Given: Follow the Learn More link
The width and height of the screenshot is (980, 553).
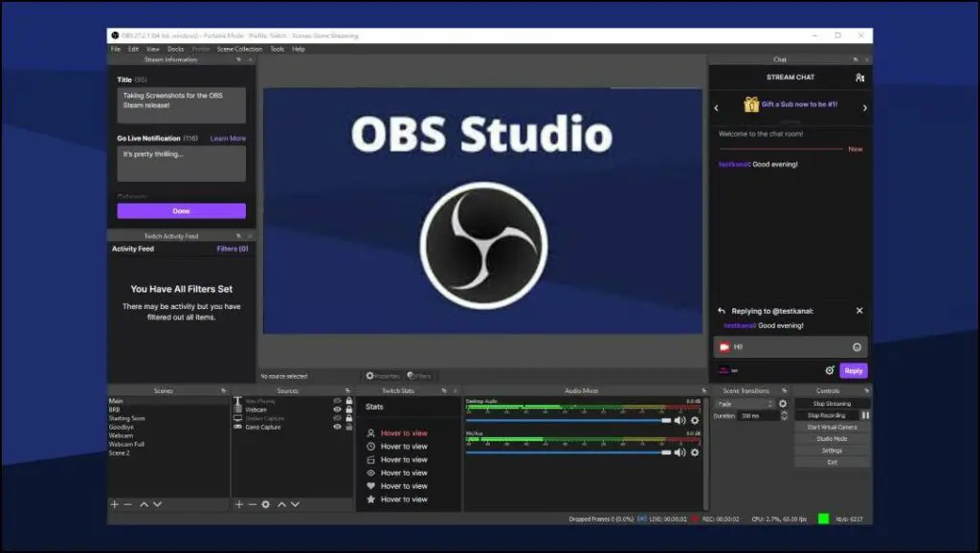Looking at the screenshot, I should coord(228,139).
